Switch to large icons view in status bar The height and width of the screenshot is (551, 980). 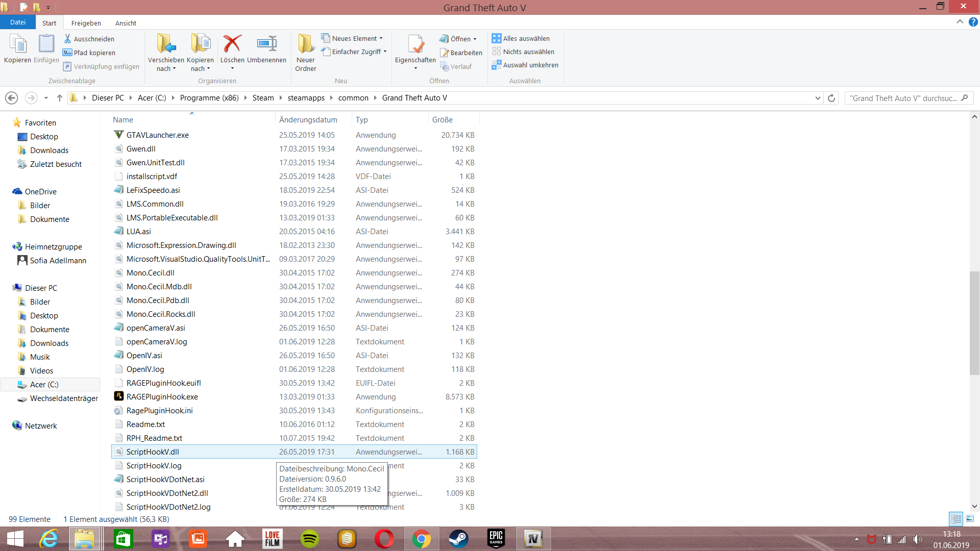pyautogui.click(x=970, y=519)
